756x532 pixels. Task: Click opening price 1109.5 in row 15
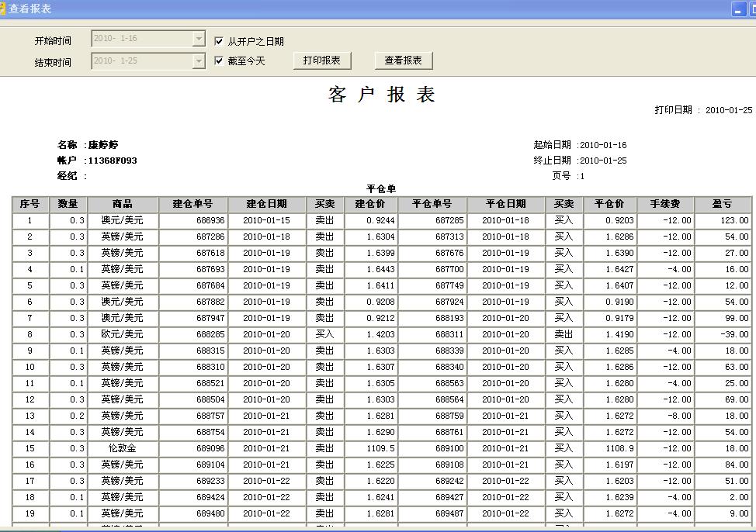click(380, 448)
